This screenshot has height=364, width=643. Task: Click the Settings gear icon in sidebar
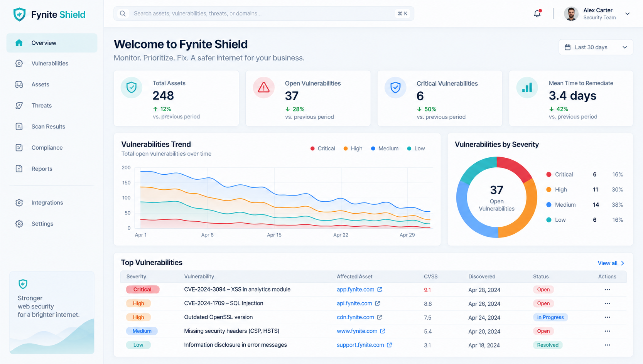pos(19,224)
